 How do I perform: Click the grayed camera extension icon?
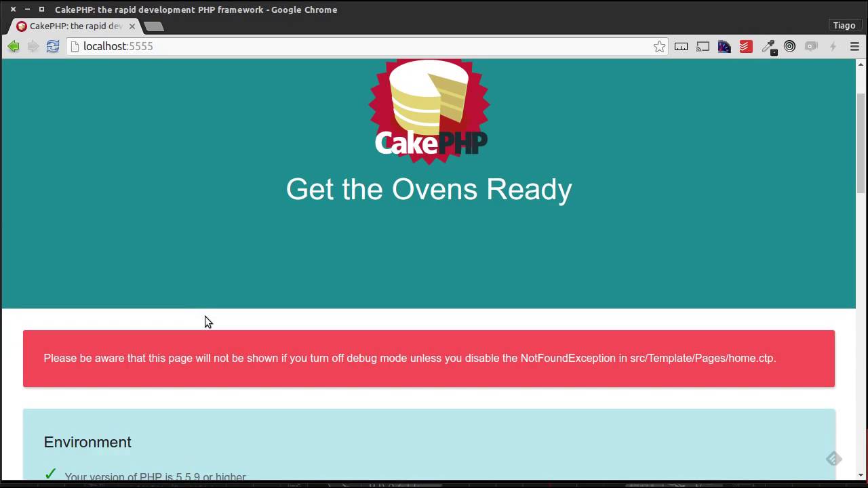point(811,46)
